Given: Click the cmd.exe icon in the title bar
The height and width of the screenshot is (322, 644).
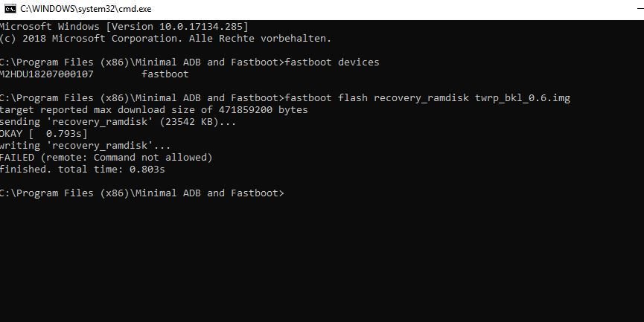Looking at the screenshot, I should (x=10, y=9).
